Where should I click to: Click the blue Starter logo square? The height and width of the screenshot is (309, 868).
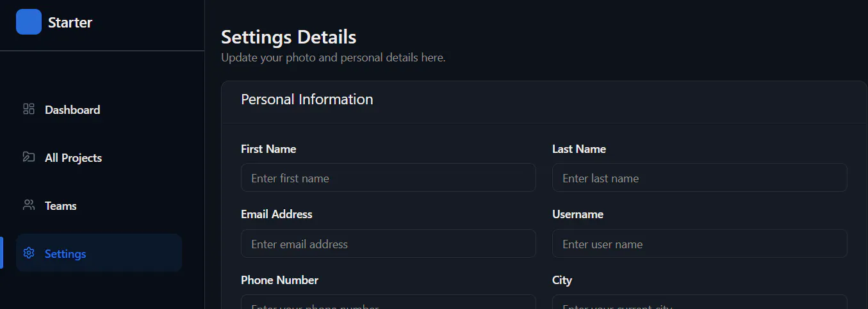29,22
